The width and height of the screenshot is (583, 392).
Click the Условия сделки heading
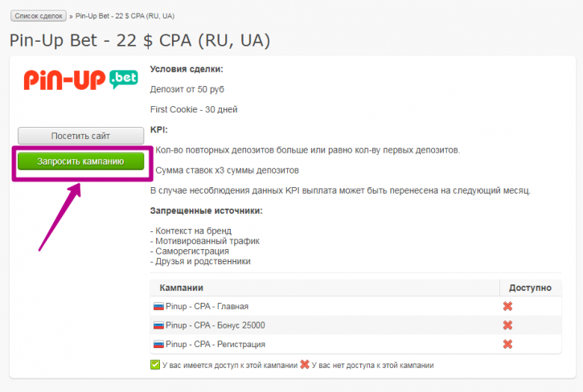coord(187,69)
